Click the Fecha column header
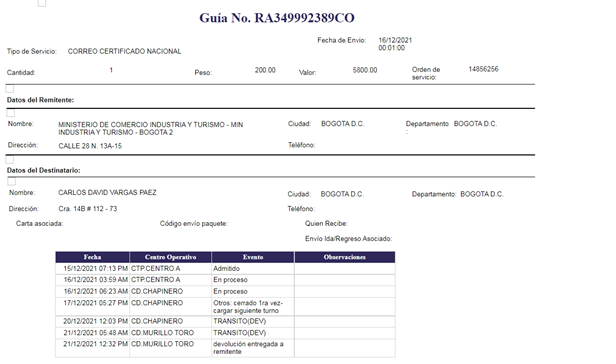The width and height of the screenshot is (616, 364). click(92, 257)
